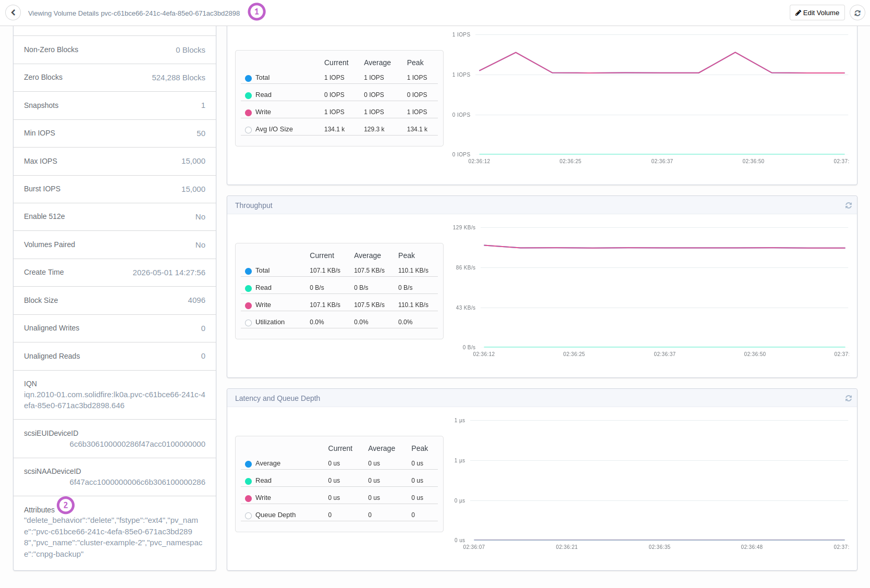Toggle Average series in Latency legend

coord(249,464)
